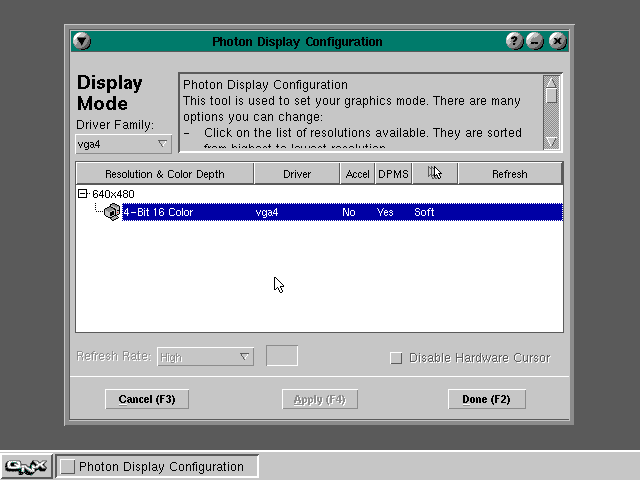Minimize the Photon Display Configuration window

[x=536, y=42]
